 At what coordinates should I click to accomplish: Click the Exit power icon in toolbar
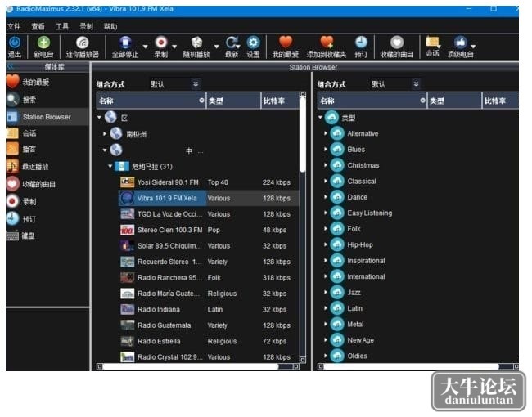14,43
